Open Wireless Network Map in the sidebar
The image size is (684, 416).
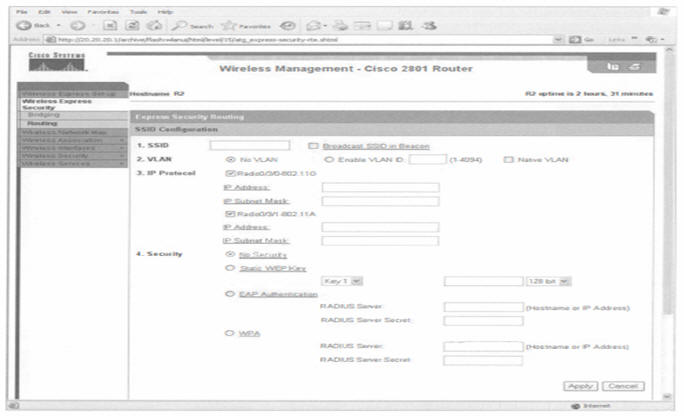[72, 132]
